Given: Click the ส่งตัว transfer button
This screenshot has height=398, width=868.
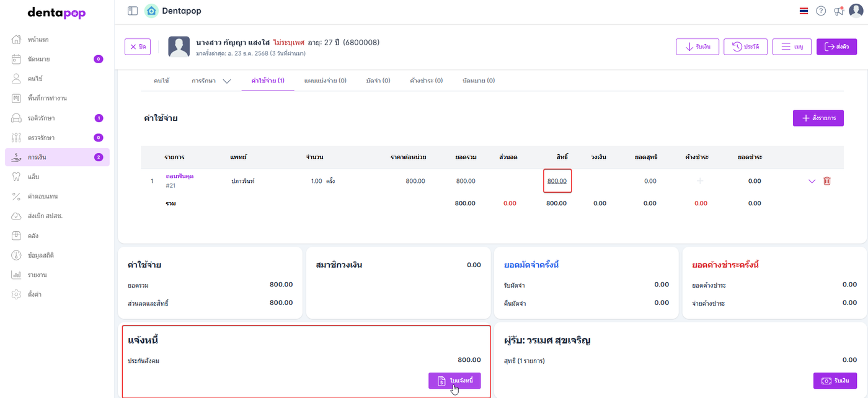Looking at the screenshot, I should (836, 47).
